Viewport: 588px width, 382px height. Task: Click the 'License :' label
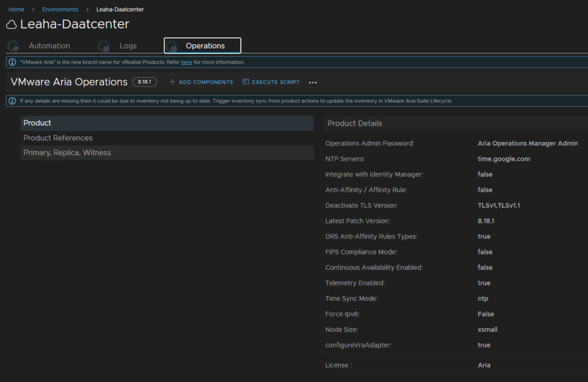339,365
